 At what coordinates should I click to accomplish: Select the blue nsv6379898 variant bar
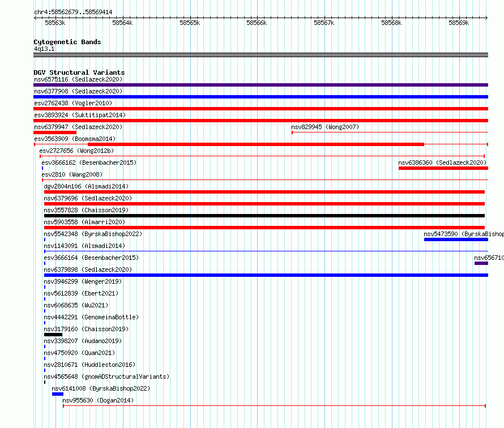click(266, 275)
